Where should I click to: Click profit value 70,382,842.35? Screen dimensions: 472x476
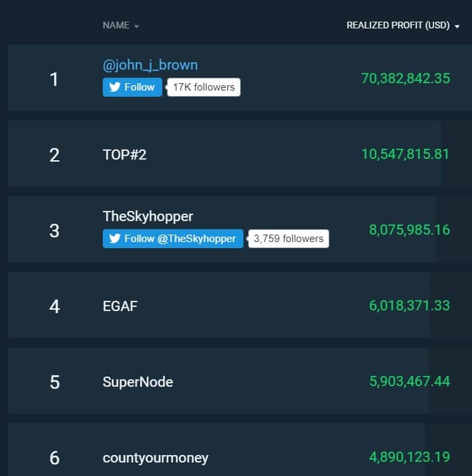[406, 78]
